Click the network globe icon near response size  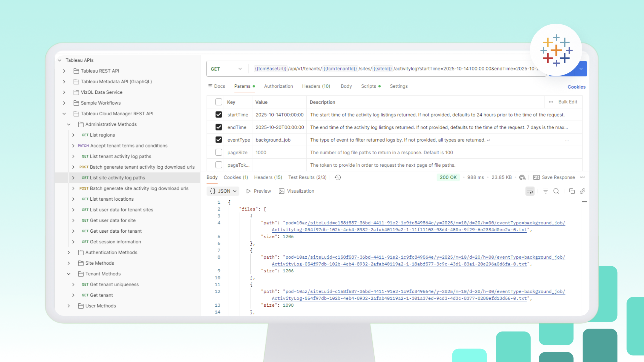pos(522,177)
